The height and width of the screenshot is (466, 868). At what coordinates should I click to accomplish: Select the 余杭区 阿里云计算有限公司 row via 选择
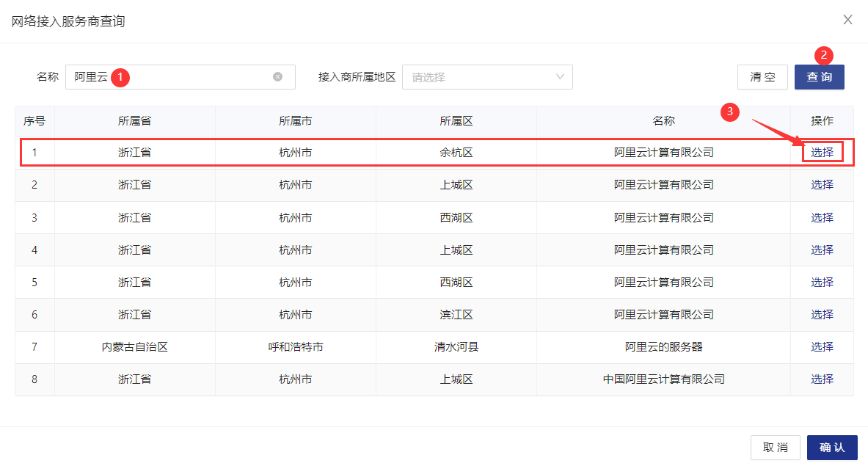[822, 152]
